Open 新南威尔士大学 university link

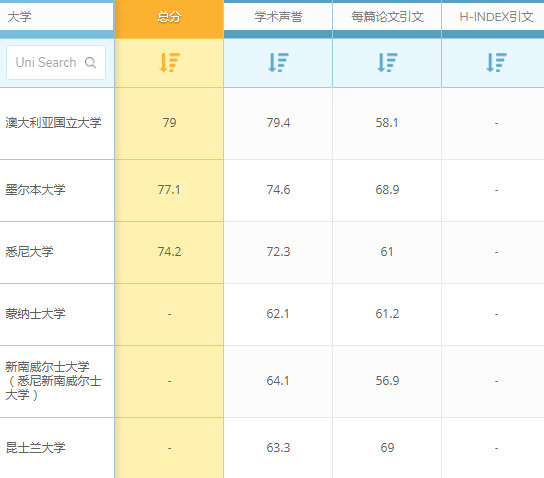tap(53, 381)
